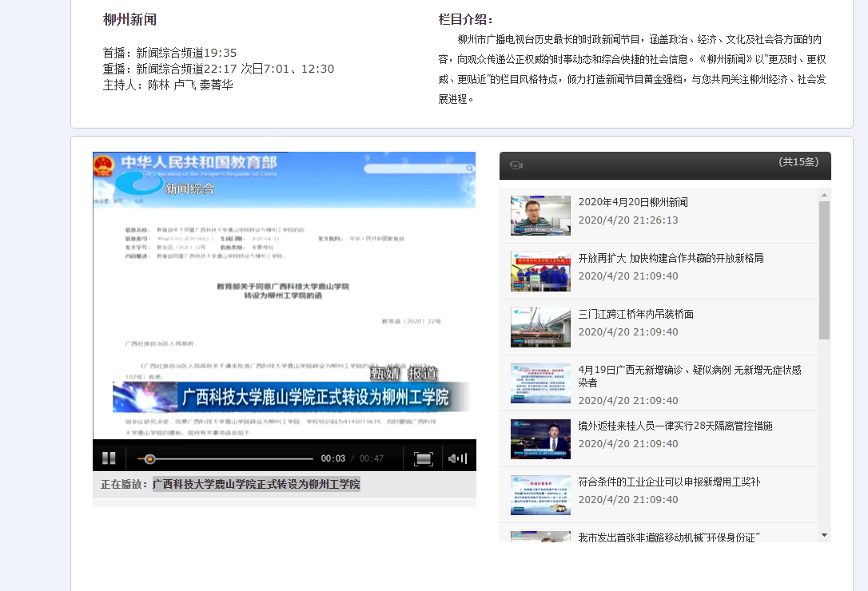Pause the video playback
This screenshot has width=868, height=591.
[109, 458]
